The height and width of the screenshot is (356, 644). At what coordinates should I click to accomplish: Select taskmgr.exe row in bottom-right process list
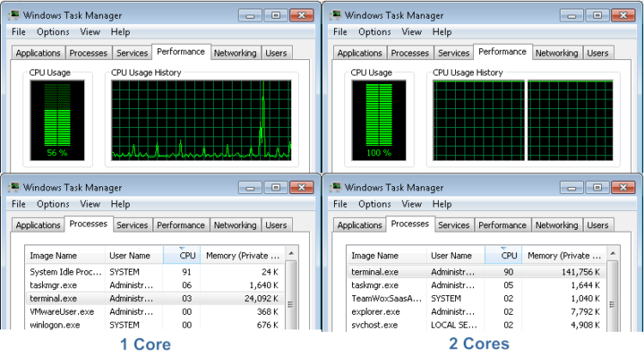477,285
